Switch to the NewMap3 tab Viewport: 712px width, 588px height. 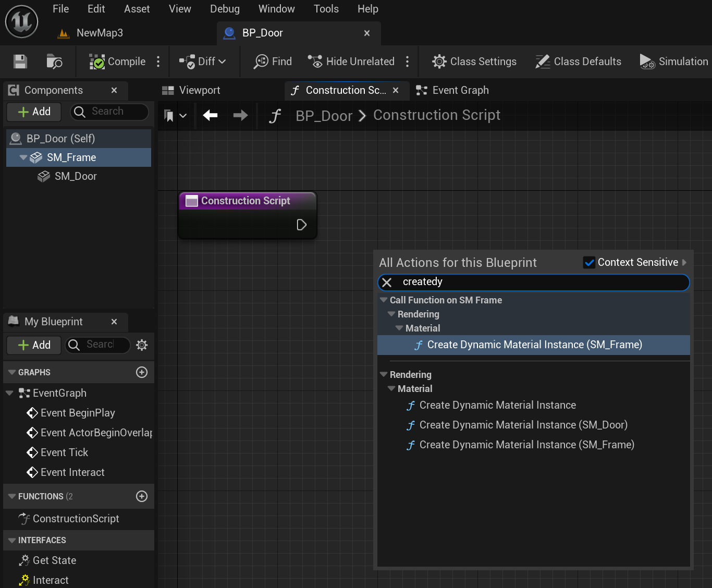tap(90, 33)
